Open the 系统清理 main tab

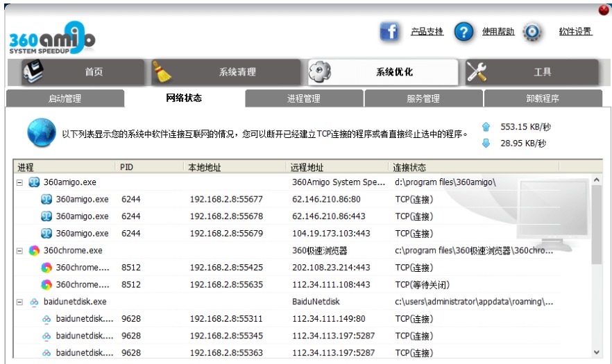pyautogui.click(x=226, y=72)
